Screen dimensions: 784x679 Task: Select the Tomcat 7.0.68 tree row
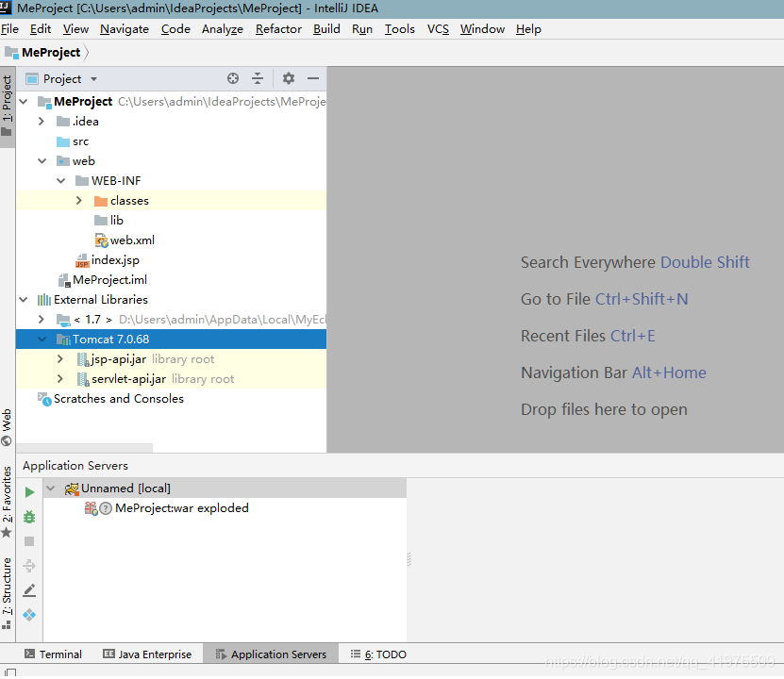[x=171, y=339]
